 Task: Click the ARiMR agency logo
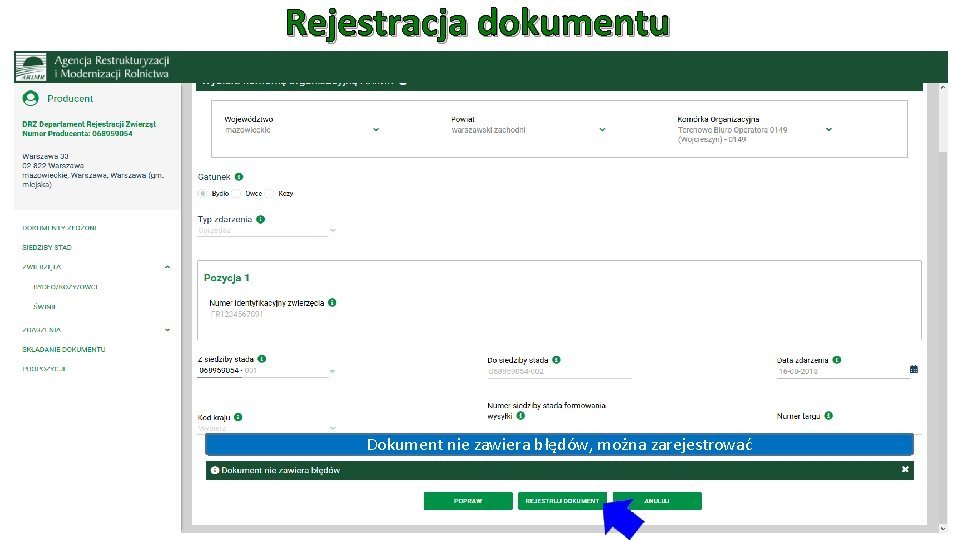click(31, 67)
